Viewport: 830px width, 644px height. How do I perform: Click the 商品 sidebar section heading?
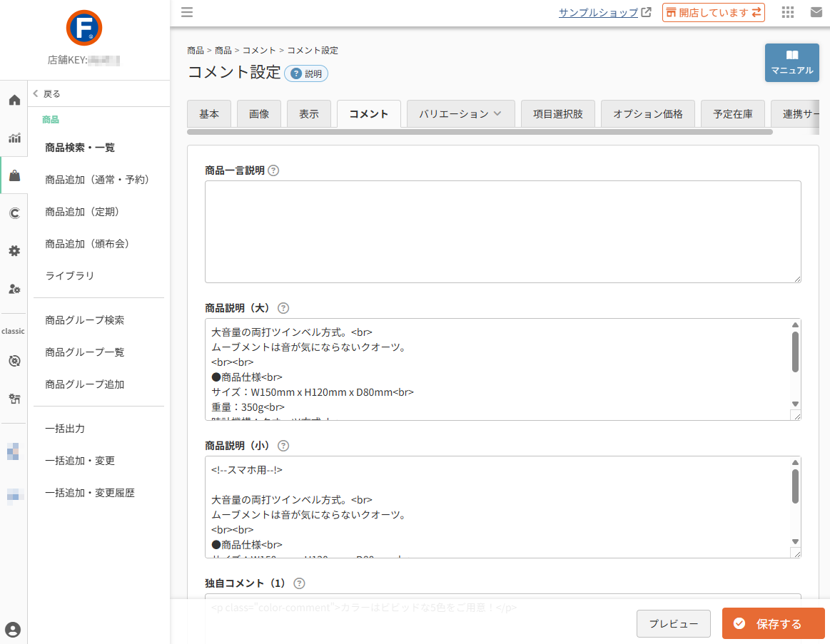click(x=51, y=120)
